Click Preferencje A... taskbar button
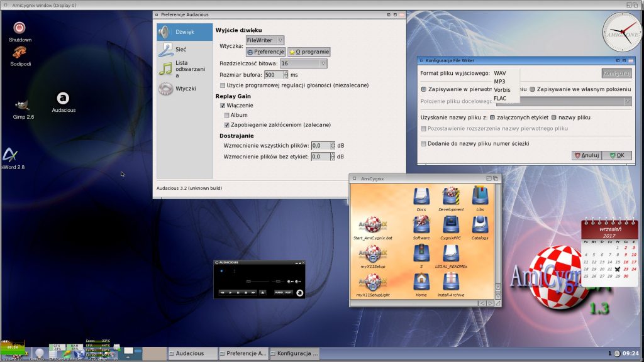 [x=243, y=353]
